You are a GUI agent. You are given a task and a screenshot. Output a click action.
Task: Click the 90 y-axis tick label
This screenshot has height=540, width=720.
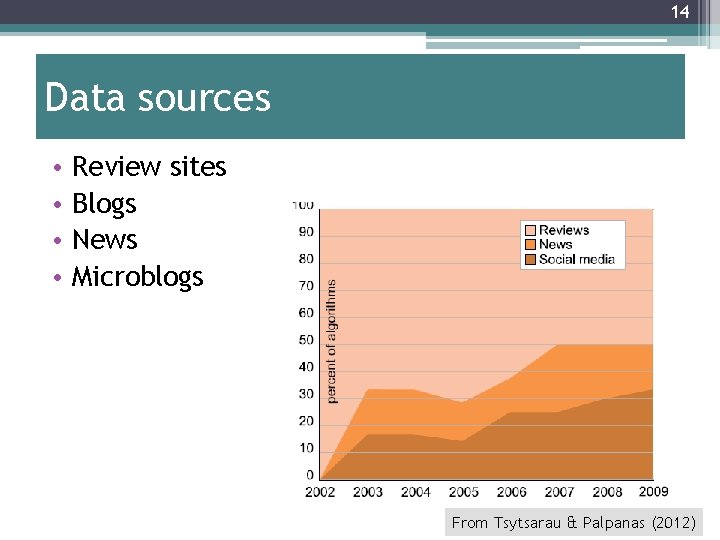coord(306,232)
